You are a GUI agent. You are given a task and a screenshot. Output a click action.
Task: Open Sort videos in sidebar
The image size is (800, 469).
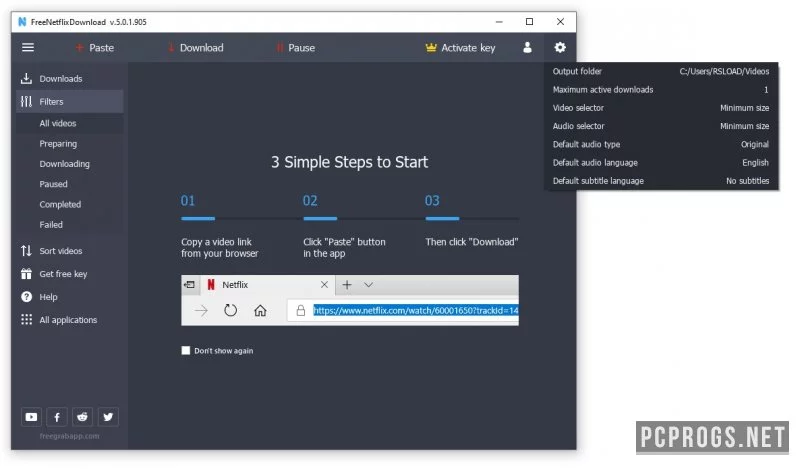tap(70, 251)
